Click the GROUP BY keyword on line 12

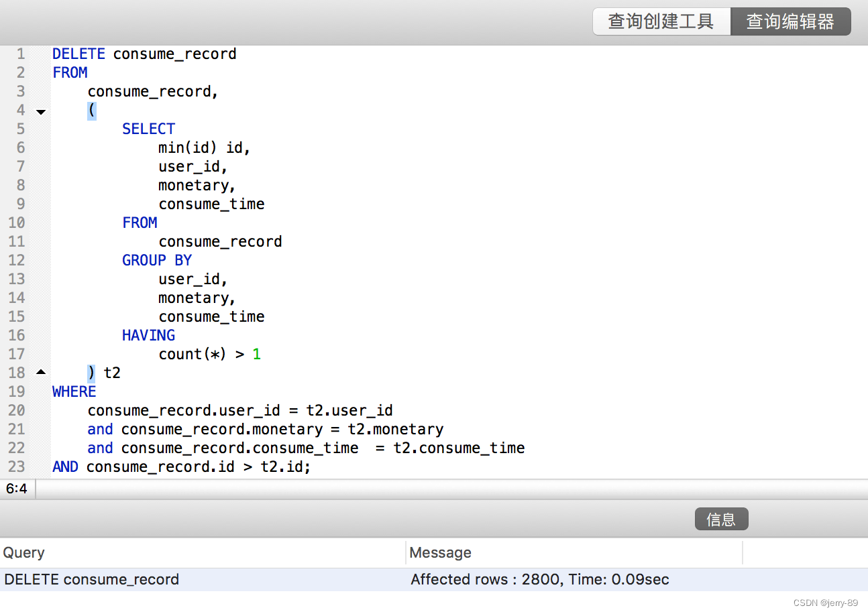156,260
